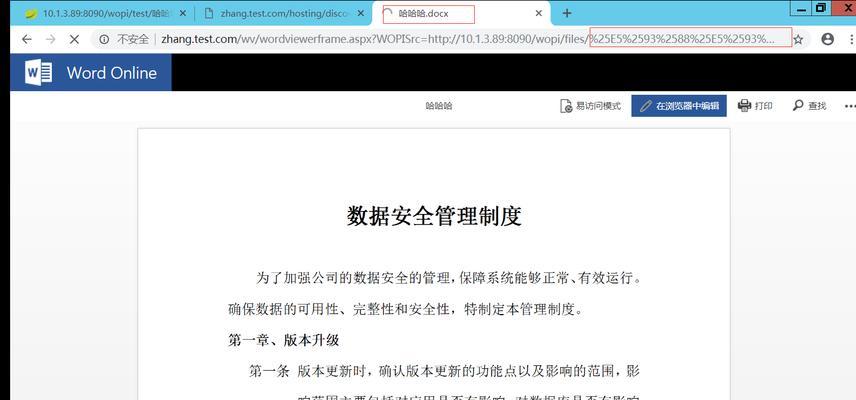The image size is (856, 400).
Task: Click the paragraph starting 为了加强公司的数据安全
Action: pyautogui.click(x=448, y=278)
